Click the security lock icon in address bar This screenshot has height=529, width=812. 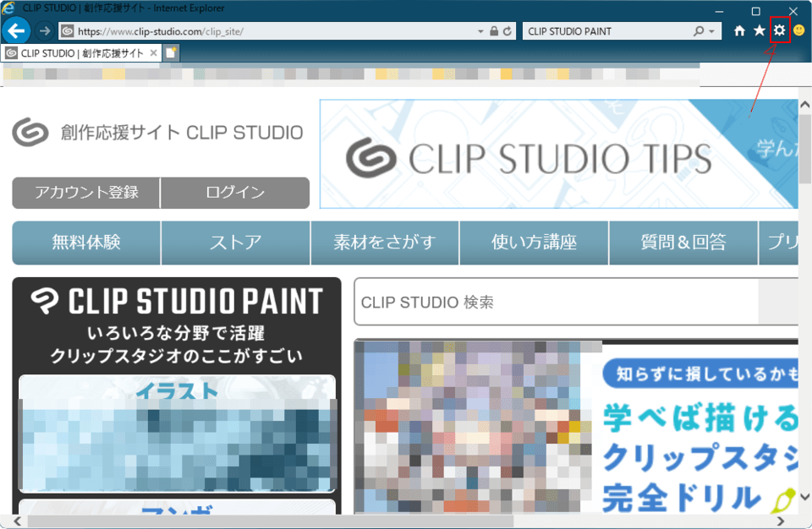[x=494, y=31]
